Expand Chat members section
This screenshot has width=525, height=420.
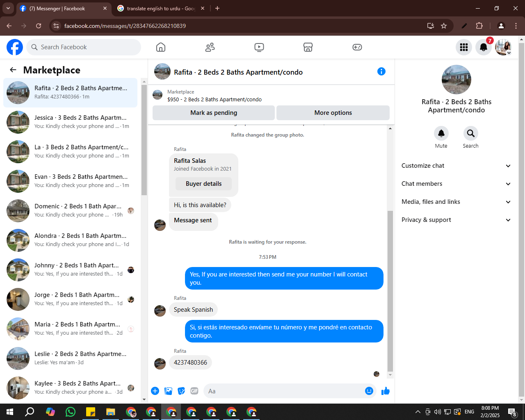(456, 184)
